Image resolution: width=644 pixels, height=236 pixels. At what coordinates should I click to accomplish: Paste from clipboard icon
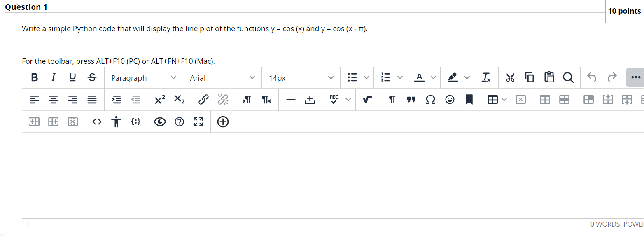coord(549,77)
